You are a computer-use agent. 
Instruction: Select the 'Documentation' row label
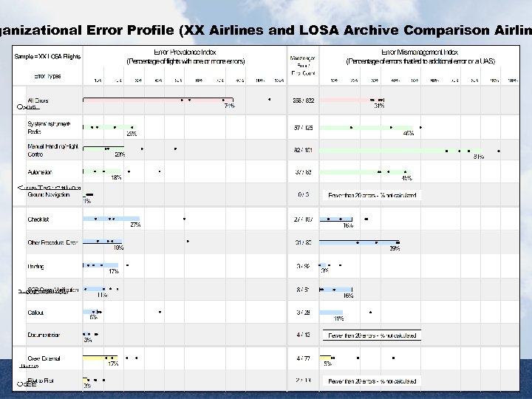[x=44, y=335]
